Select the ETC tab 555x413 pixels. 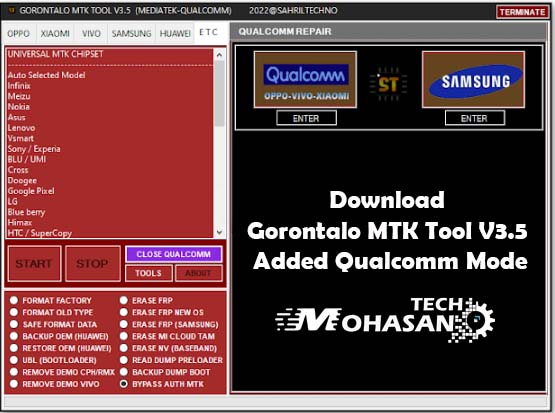208,33
